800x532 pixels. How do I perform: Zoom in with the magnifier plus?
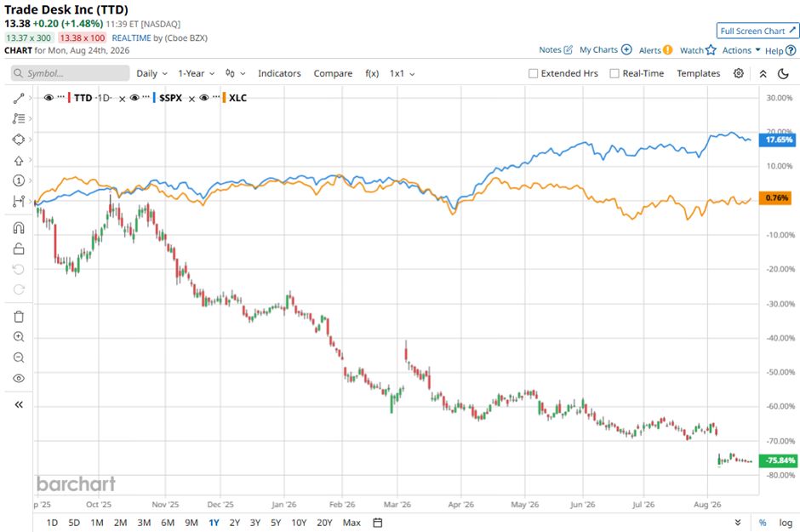coord(19,337)
